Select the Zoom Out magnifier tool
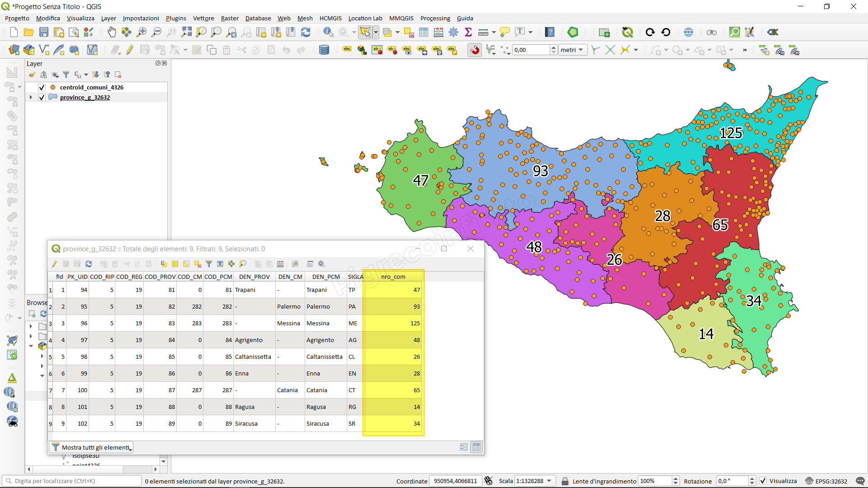Screen dimensions: 868x488 (x=156, y=32)
